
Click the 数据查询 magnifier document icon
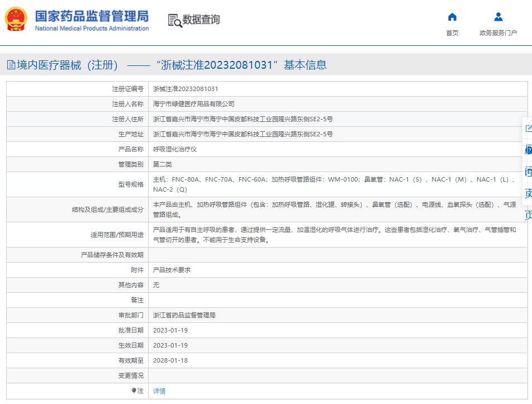click(x=175, y=20)
